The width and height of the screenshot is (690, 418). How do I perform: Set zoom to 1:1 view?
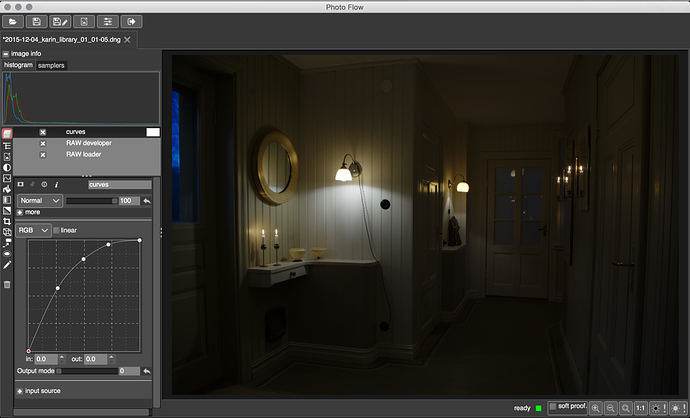641,408
